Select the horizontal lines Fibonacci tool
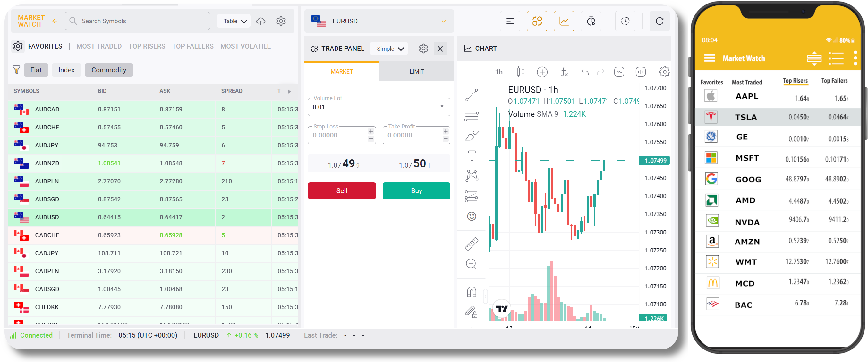The height and width of the screenshot is (362, 868). [x=472, y=115]
